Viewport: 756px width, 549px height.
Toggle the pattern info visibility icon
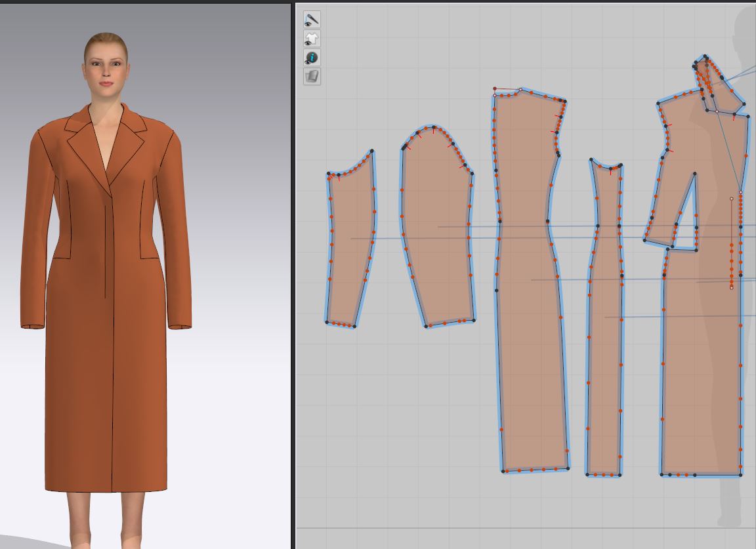(312, 58)
